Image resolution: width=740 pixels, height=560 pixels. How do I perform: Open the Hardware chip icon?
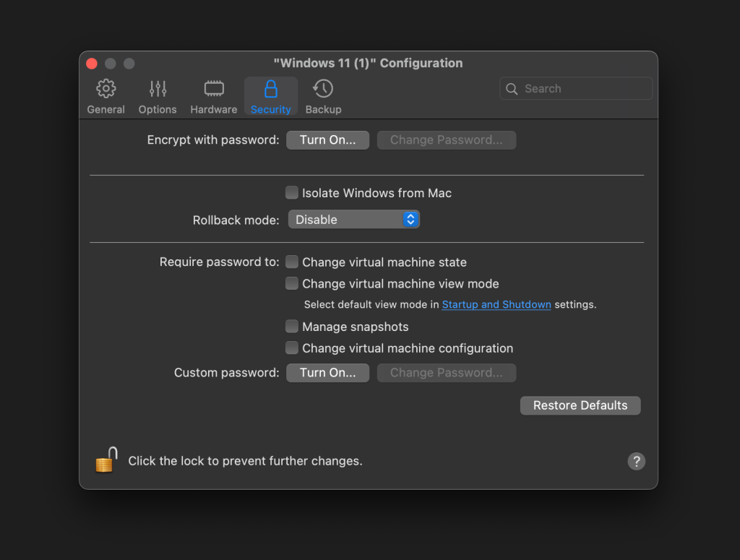(213, 89)
